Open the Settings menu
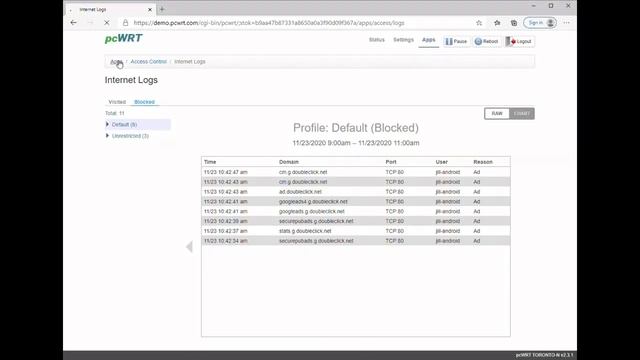 [x=403, y=40]
